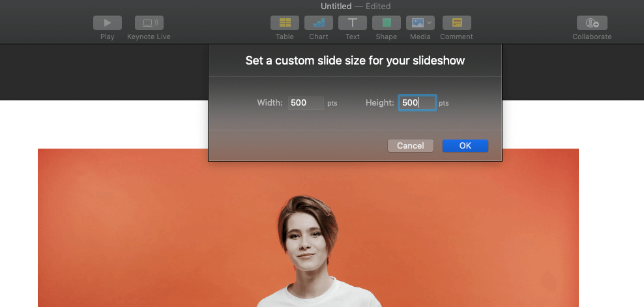Image resolution: width=644 pixels, height=307 pixels.
Task: Select the Text box tool
Action: (x=352, y=23)
